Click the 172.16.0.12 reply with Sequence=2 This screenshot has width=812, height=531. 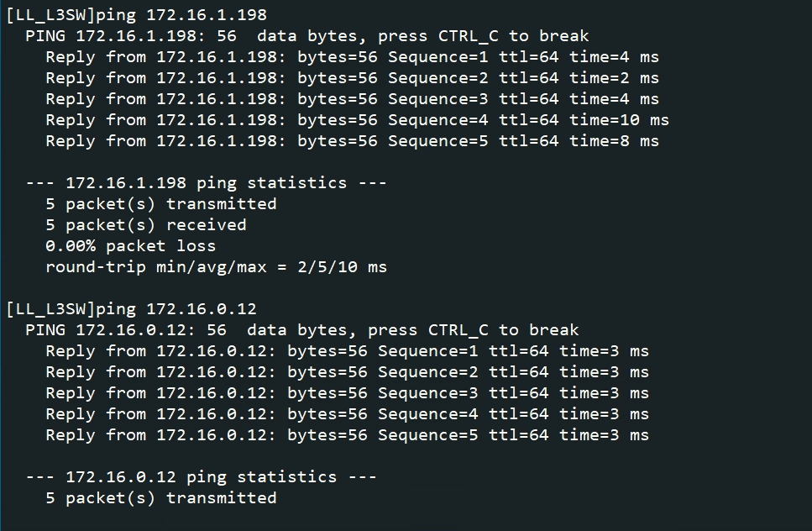point(347,372)
